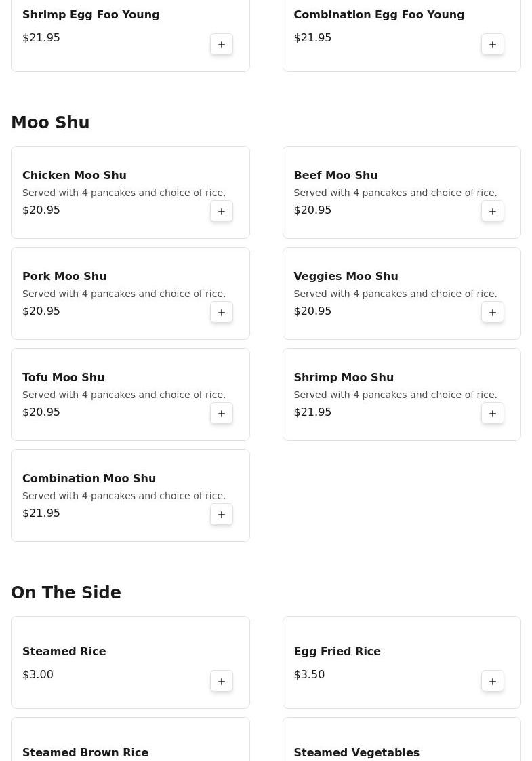Open the Chicken Moo Shu item title
The image size is (532, 761).
(75, 175)
